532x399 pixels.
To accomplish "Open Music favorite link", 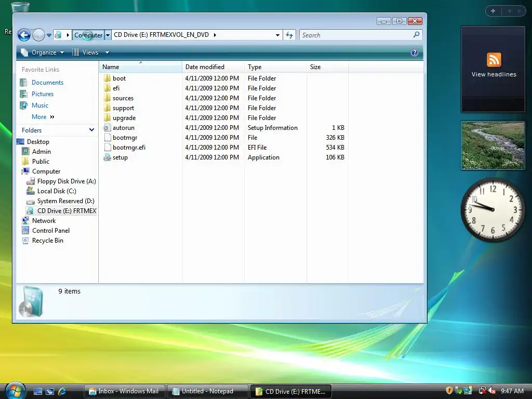I will pyautogui.click(x=39, y=105).
